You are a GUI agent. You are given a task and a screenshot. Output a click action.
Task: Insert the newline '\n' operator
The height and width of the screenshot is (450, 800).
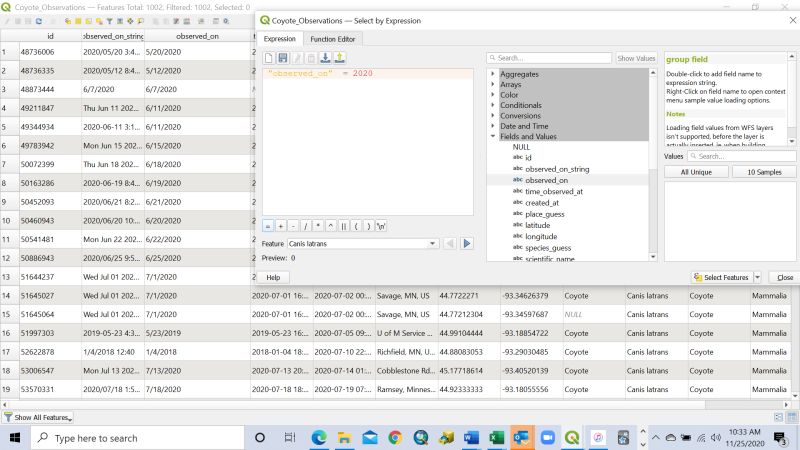click(381, 226)
